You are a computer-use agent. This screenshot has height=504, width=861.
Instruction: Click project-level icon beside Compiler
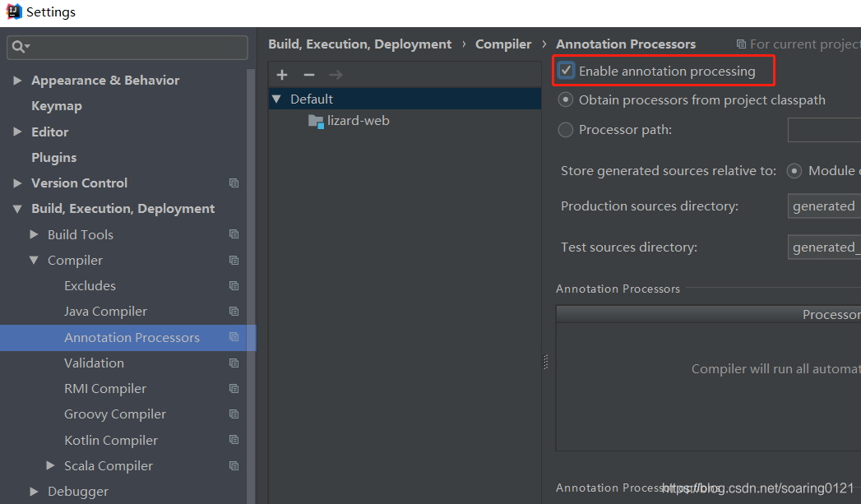234,261
